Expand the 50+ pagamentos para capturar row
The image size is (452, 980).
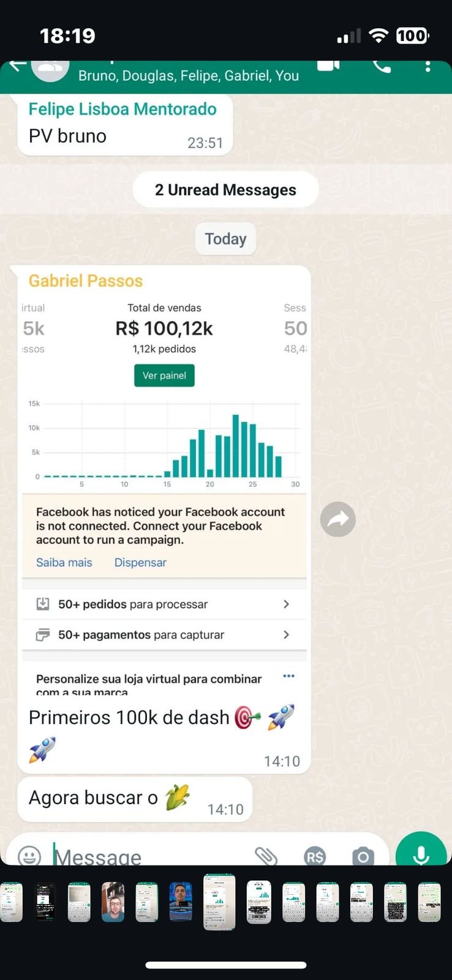point(164,635)
